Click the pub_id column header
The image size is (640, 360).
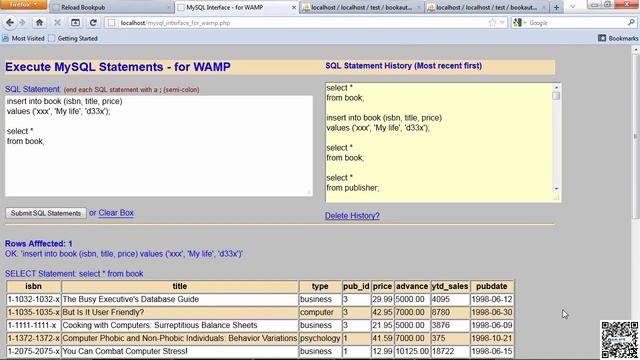pyautogui.click(x=356, y=286)
